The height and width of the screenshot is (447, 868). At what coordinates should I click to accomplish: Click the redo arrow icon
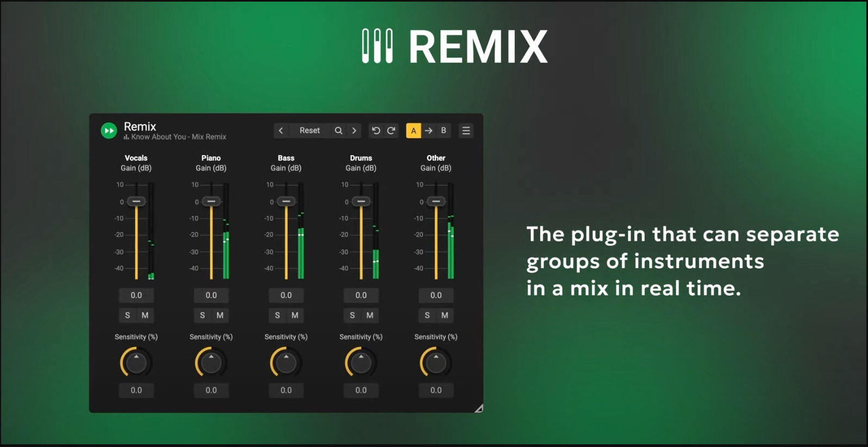coord(391,131)
